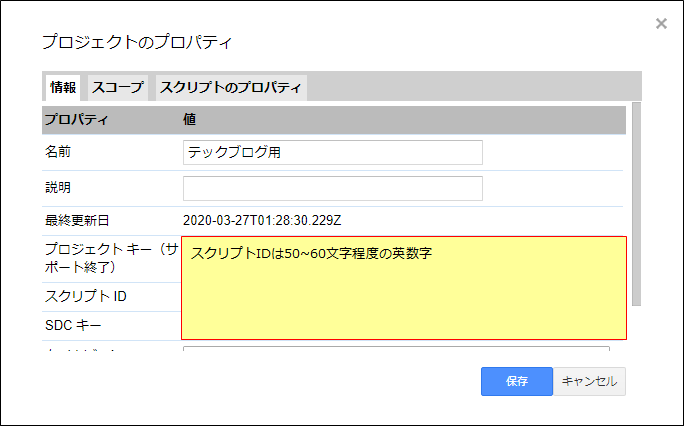Save changes with the 保存 button
Image resolution: width=684 pixels, height=426 pixels.
pyautogui.click(x=517, y=382)
